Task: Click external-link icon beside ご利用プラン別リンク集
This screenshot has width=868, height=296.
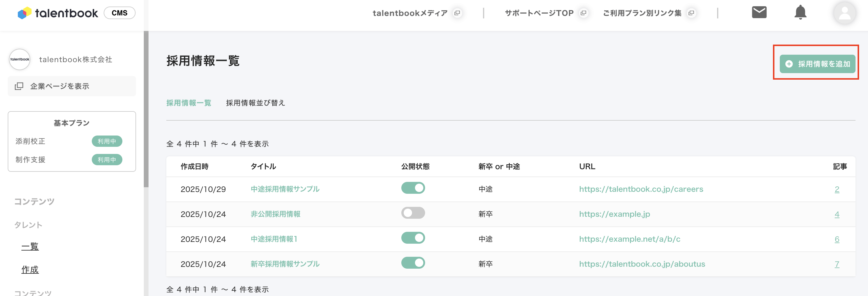Action: (691, 13)
